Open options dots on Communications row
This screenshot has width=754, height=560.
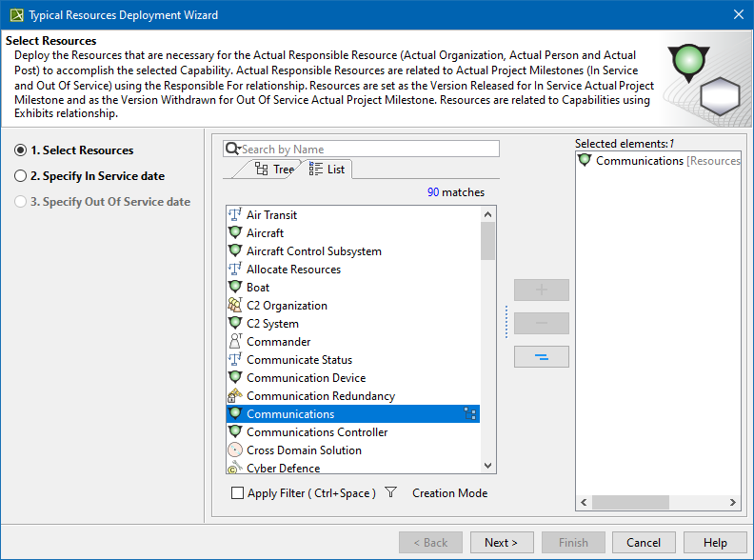pyautogui.click(x=469, y=414)
